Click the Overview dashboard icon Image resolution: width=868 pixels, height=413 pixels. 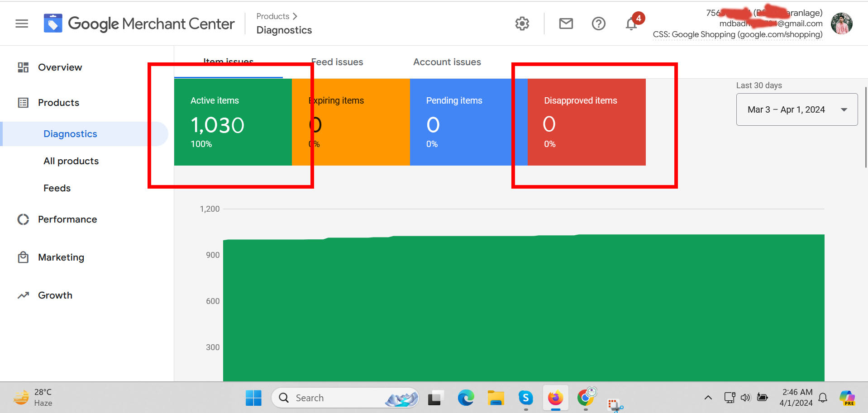[x=23, y=67]
